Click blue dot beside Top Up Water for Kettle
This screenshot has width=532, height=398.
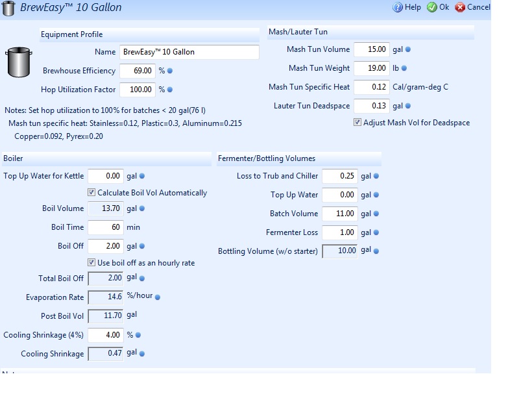point(142,176)
